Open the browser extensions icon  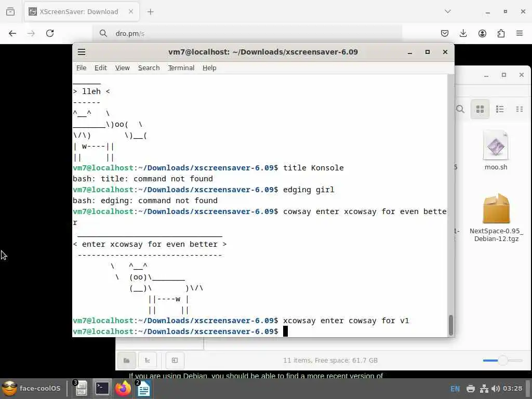coord(501,33)
